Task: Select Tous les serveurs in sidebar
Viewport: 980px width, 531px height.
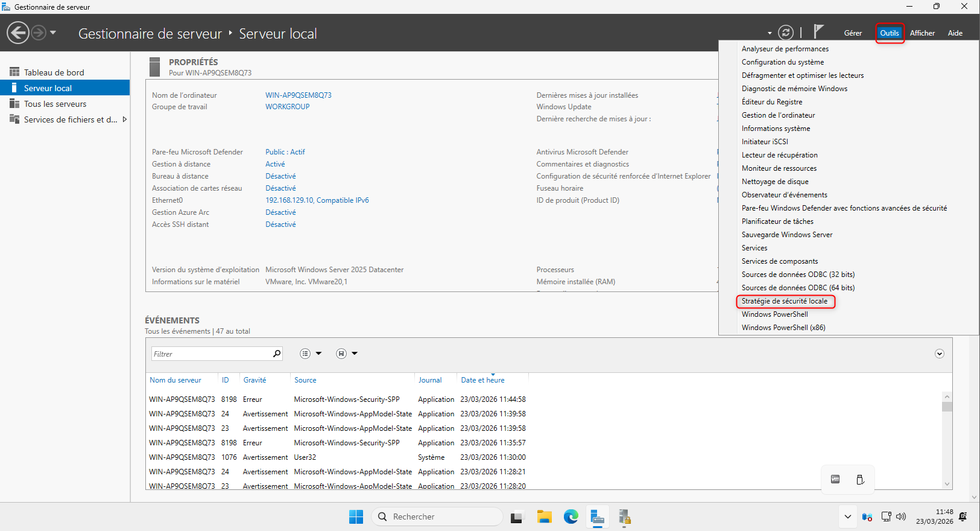Action: click(65, 104)
